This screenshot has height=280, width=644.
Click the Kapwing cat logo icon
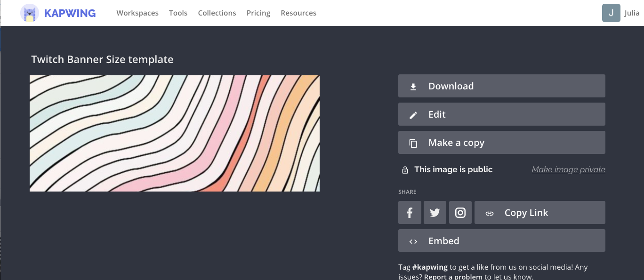click(x=30, y=13)
